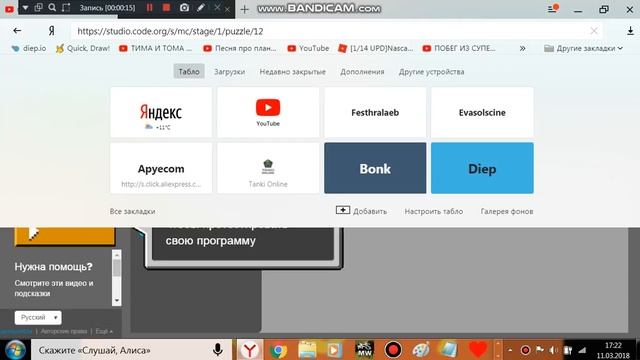Switch to the Недавно закрытые tab
This screenshot has width=640, height=360.
tap(293, 71)
